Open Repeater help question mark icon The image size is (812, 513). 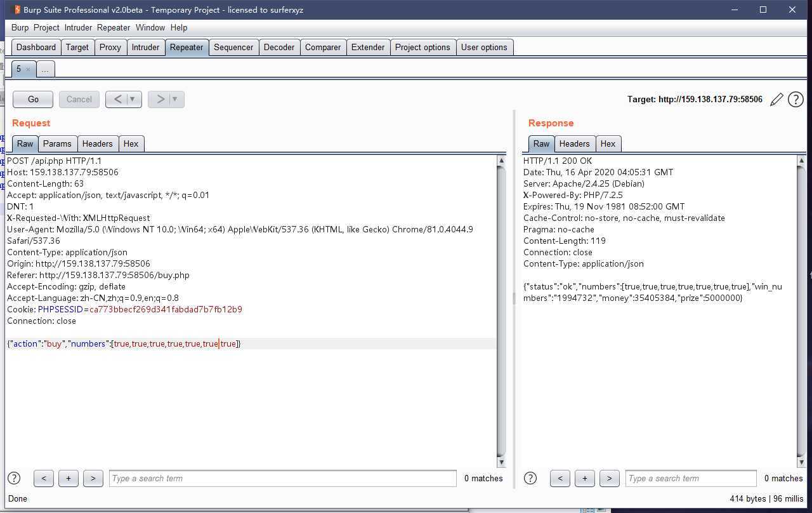(796, 99)
